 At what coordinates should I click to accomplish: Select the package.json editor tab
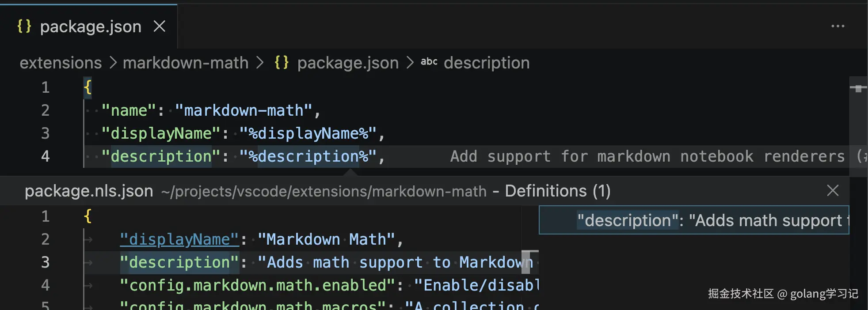click(88, 26)
